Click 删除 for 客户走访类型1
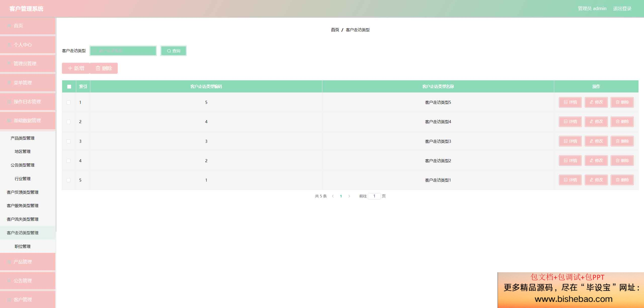 tap(622, 180)
